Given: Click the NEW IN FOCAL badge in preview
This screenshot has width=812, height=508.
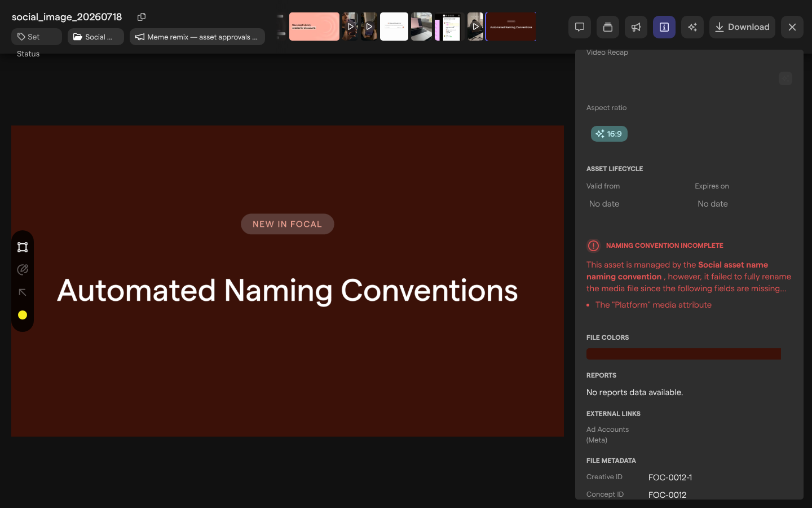Looking at the screenshot, I should [x=288, y=224].
